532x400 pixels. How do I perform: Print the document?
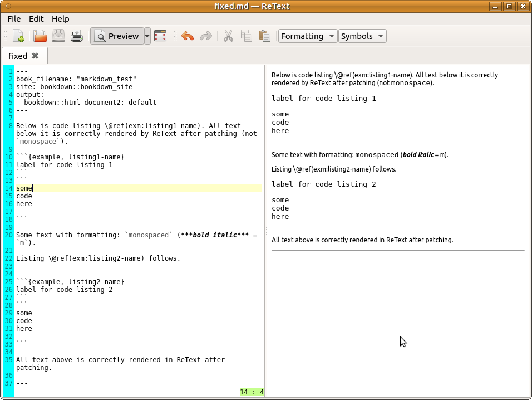coord(77,36)
